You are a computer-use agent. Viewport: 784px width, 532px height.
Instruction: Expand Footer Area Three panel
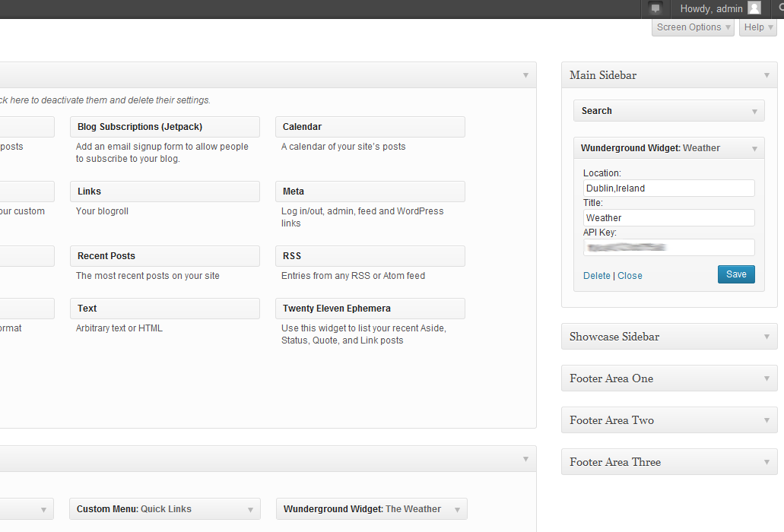pyautogui.click(x=767, y=462)
